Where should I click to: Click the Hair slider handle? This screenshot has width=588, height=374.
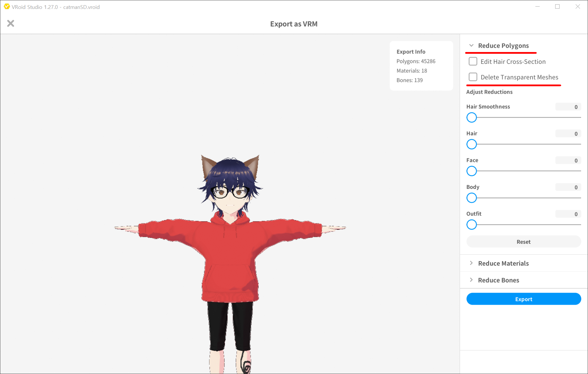472,144
